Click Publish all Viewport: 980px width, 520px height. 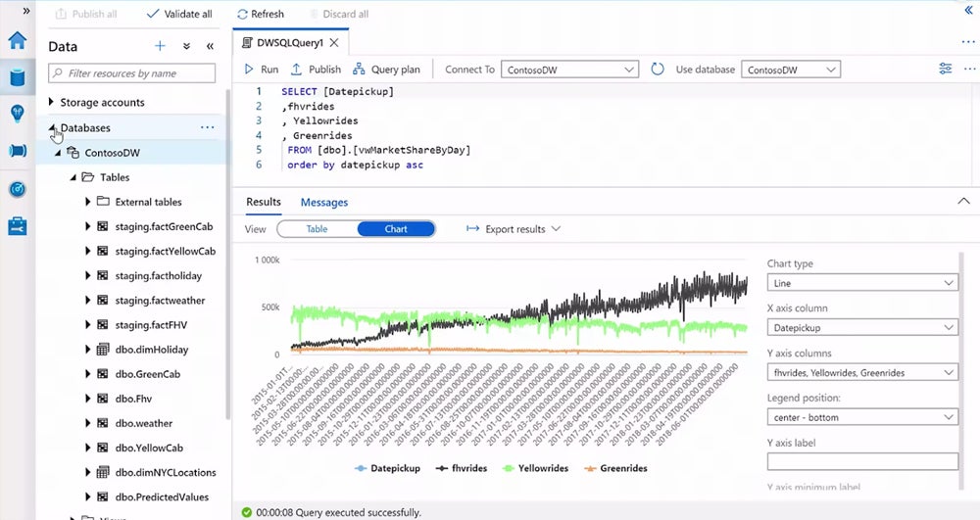pos(86,14)
